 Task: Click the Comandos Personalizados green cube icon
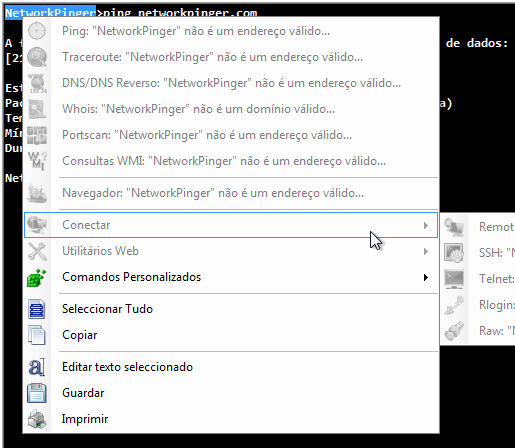click(37, 277)
